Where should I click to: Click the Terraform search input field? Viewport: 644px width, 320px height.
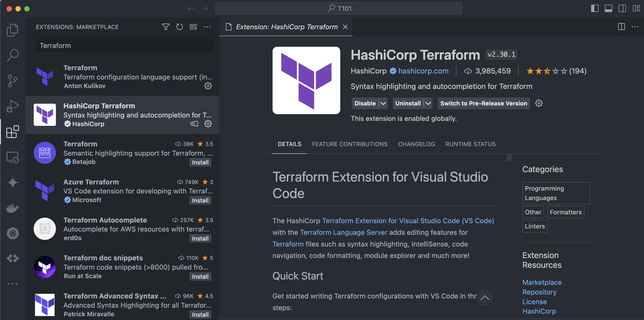[124, 46]
